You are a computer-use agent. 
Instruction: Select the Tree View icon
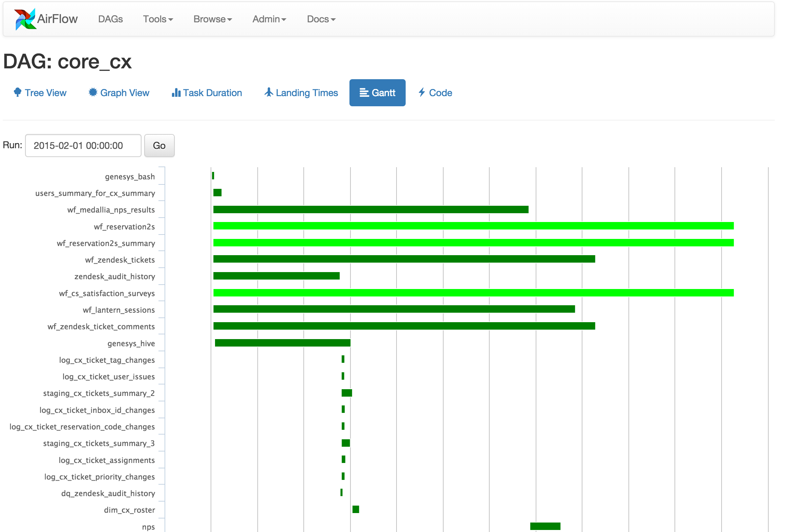[17, 92]
